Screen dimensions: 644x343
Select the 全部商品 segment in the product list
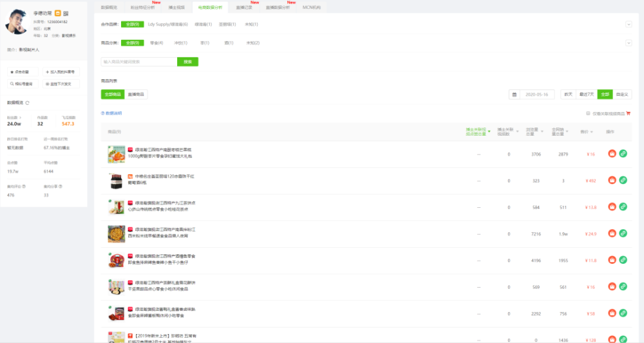113,95
